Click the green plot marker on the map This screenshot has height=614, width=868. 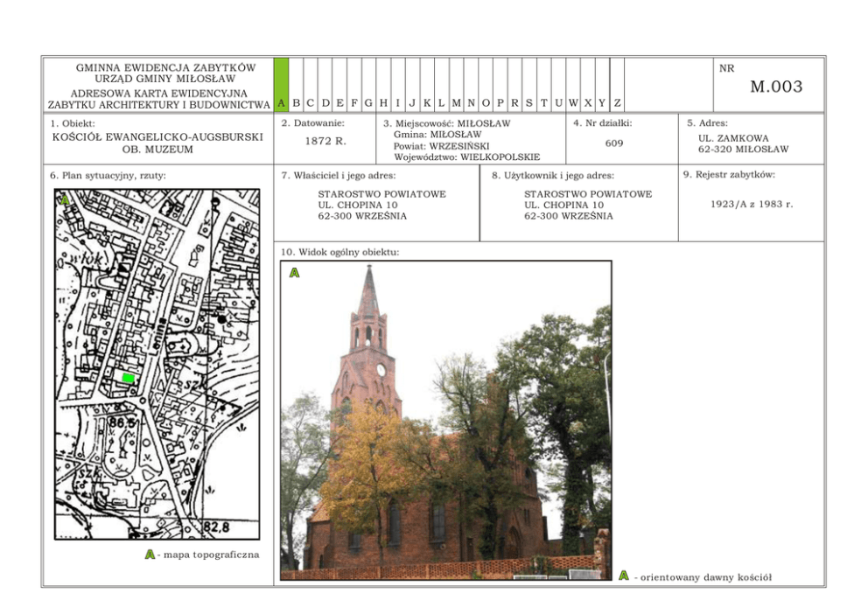point(128,378)
